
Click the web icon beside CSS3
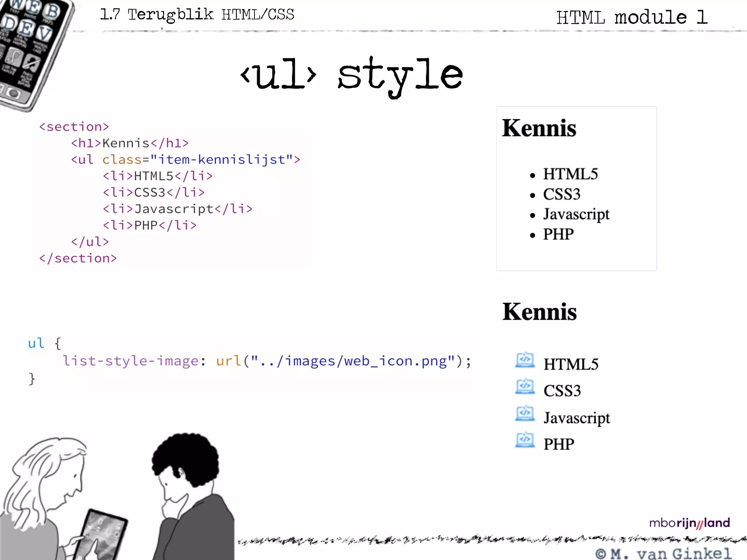click(525, 386)
